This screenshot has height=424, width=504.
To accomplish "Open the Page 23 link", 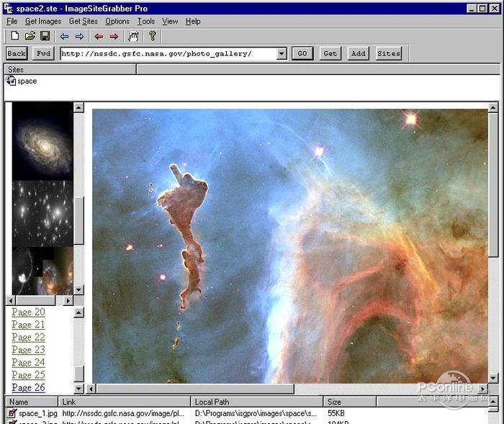I will [x=28, y=350].
